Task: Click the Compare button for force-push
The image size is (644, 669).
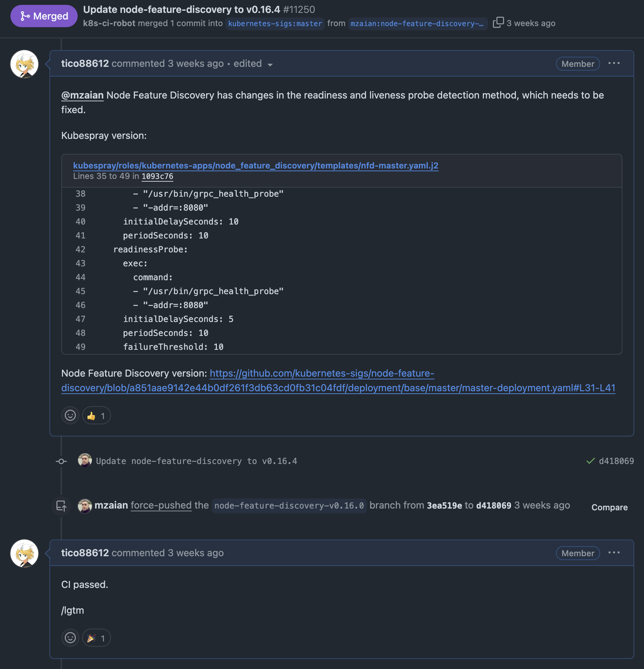Action: pyautogui.click(x=609, y=507)
